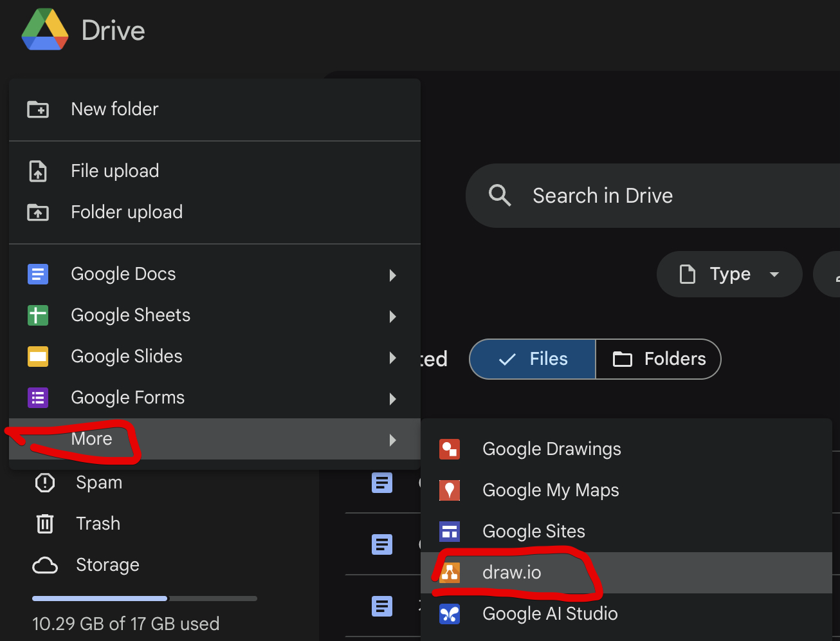The width and height of the screenshot is (840, 641).
Task: Click the Spam warning icon in sidebar
Action: [x=45, y=483]
